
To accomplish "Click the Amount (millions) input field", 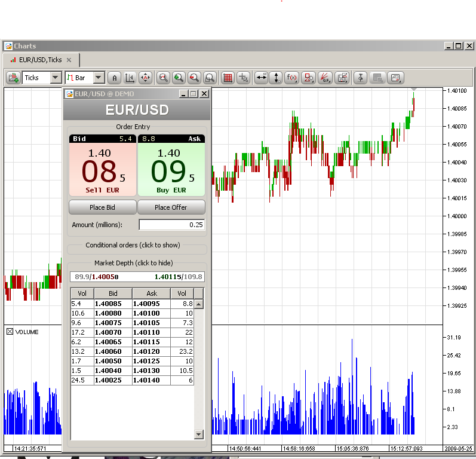I will pos(171,225).
